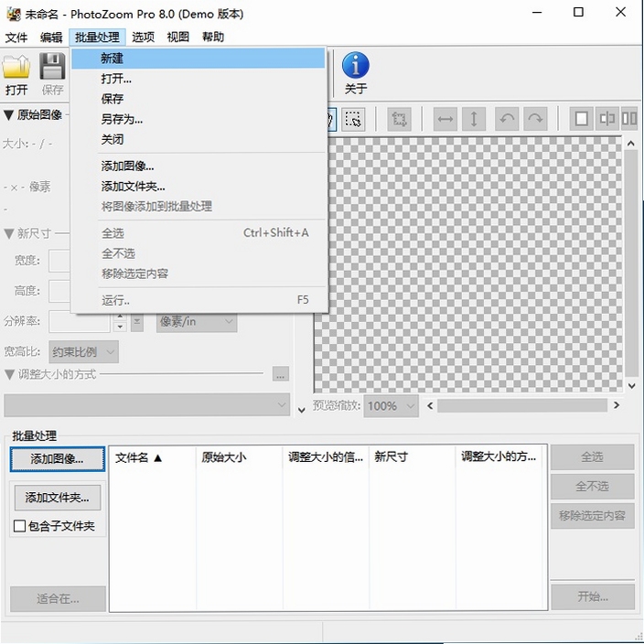
Task: Choose 关闭 in the batch menu
Action: (199, 140)
